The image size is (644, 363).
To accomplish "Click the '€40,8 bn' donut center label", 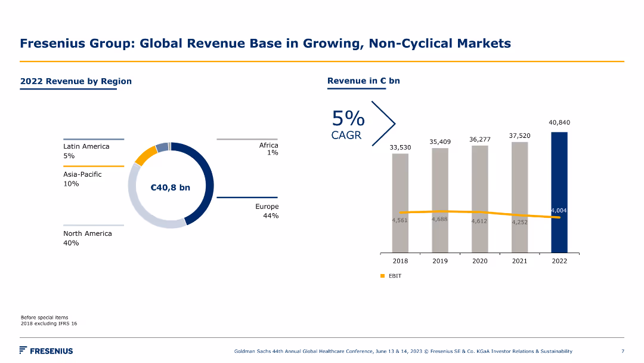I will click(171, 187).
